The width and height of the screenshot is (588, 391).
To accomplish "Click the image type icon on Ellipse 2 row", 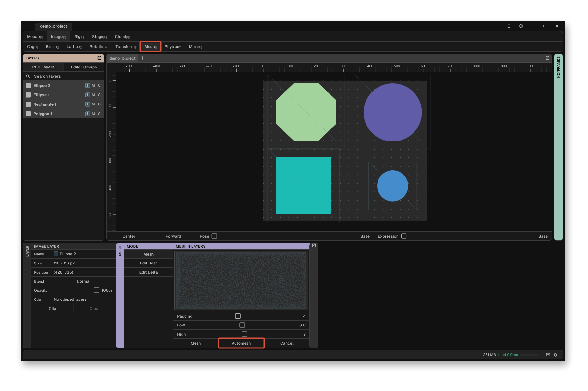I will point(88,86).
